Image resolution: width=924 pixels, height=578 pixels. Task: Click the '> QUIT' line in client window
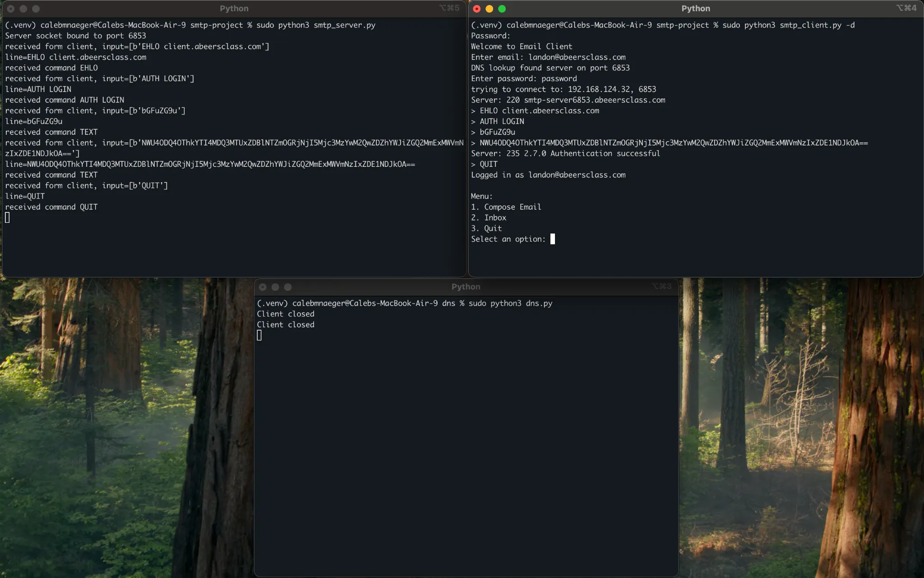(484, 164)
